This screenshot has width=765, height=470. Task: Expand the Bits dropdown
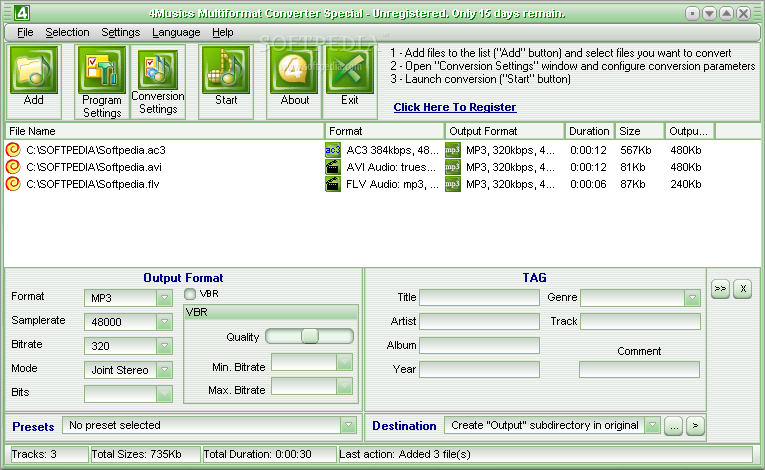point(164,393)
